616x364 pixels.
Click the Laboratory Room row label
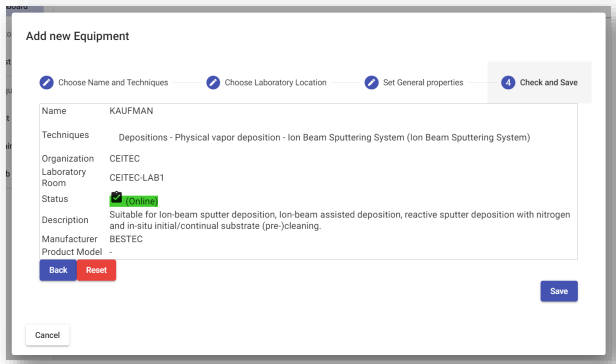(64, 177)
